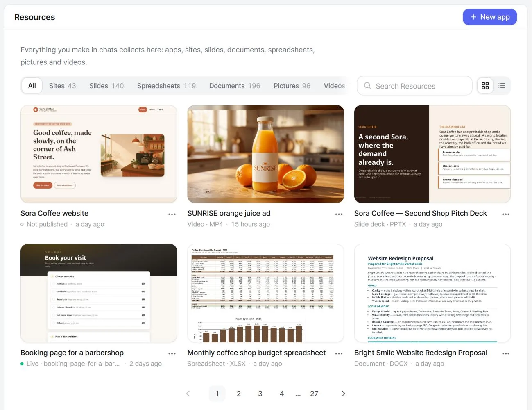Viewport: 532px width, 410px height.
Task: Jump to page 27
Action: click(x=314, y=394)
